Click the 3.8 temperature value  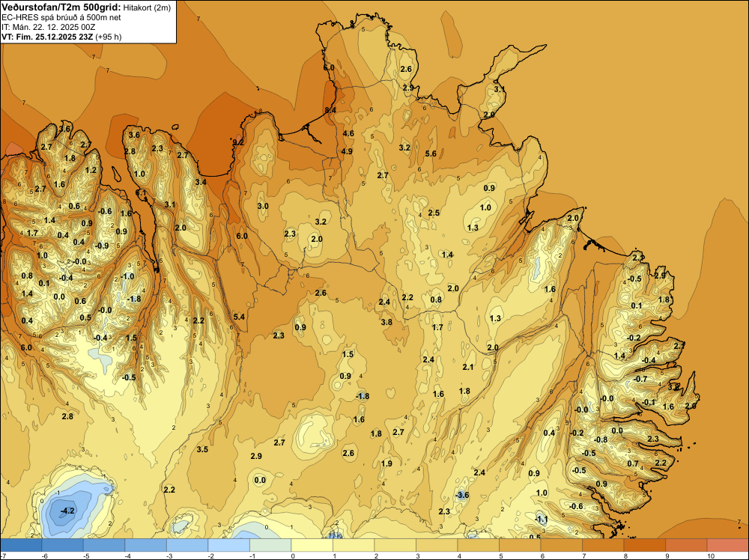(386, 322)
